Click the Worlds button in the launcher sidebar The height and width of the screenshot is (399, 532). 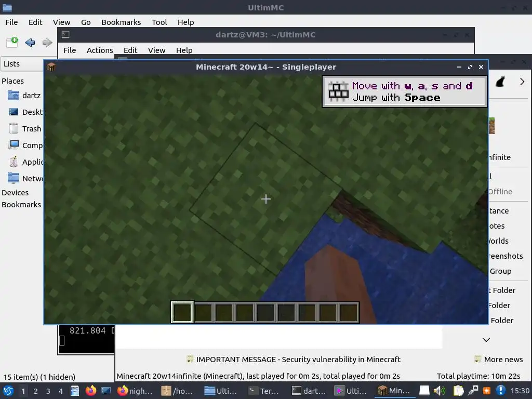tap(498, 241)
